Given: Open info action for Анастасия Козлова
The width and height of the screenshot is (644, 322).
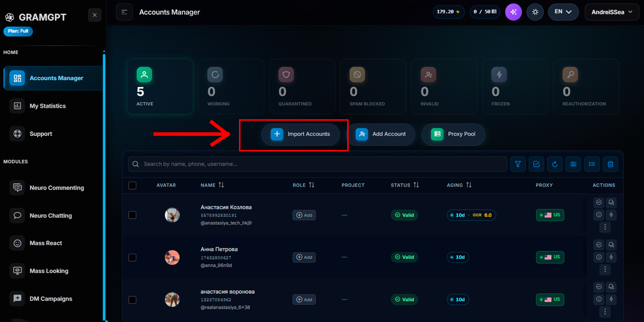Looking at the screenshot, I should coord(599,215).
